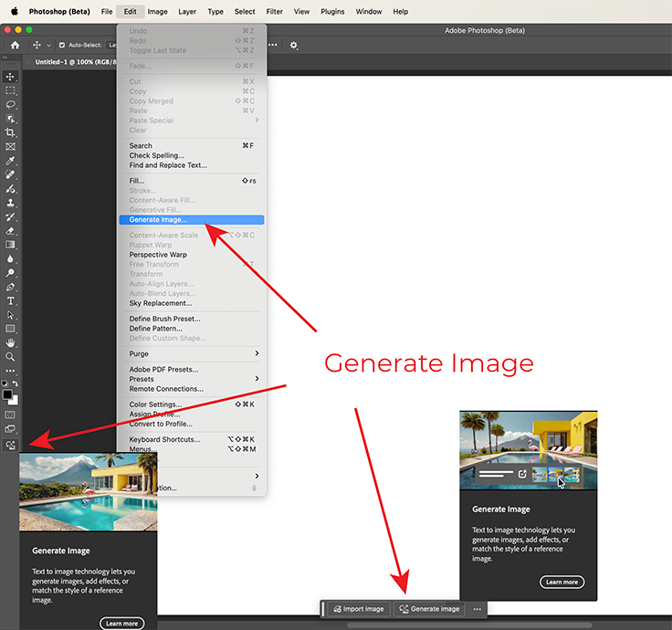The width and height of the screenshot is (672, 630).
Task: Toggle the Auto-Select checkbox
Action: (62, 45)
